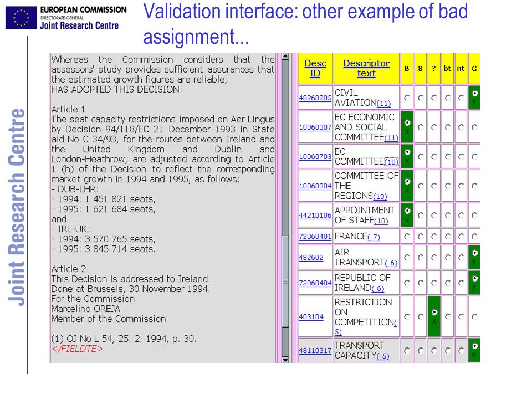Open descriptor ID 44210106 link

pos(315,215)
